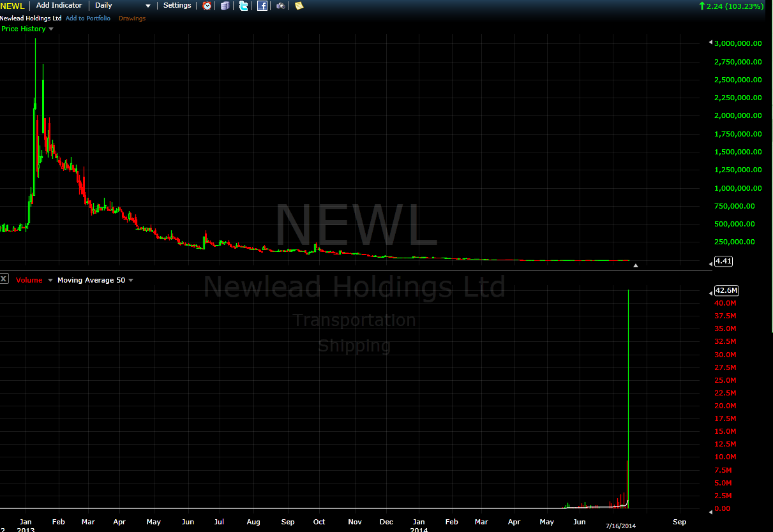Click the white triangle marker under price chart
The image size is (773, 532).
coord(635,265)
